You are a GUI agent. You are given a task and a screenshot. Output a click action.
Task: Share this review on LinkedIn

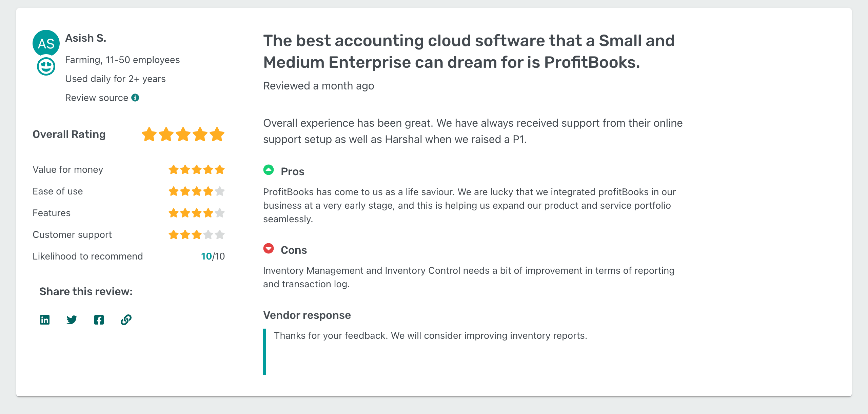tap(44, 319)
